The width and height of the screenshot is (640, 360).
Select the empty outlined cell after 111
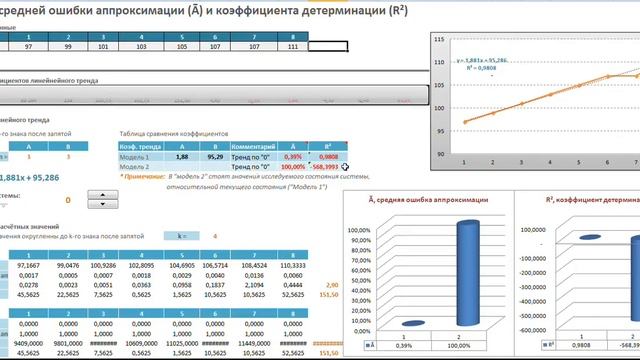(x=328, y=46)
